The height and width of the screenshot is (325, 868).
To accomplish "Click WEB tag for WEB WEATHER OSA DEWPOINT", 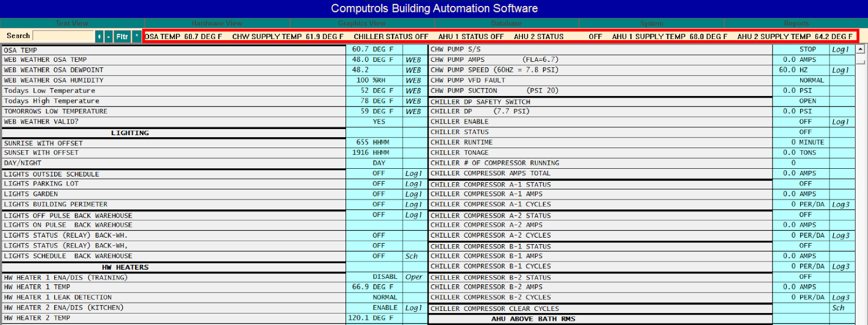I will point(413,70).
